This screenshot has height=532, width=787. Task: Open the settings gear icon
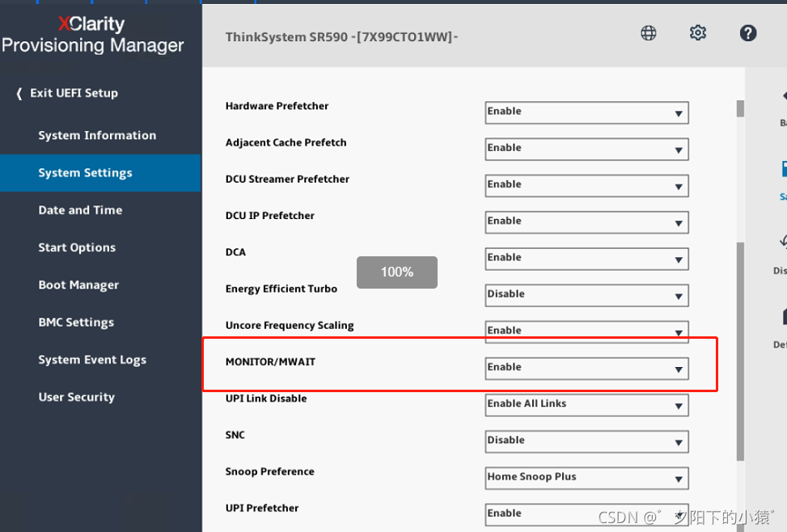[x=698, y=33]
